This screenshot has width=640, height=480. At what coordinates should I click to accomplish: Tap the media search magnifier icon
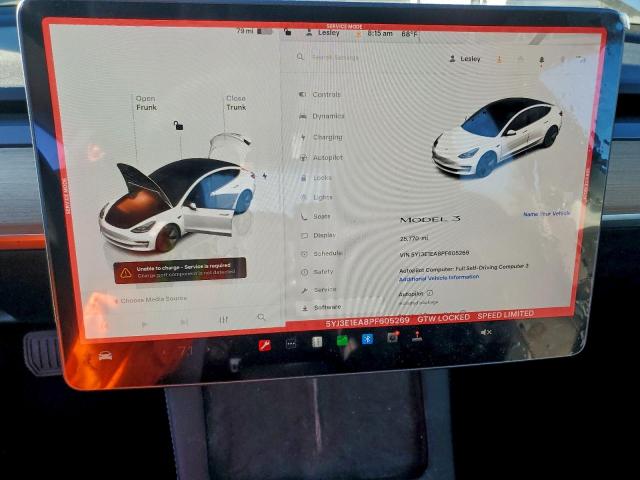(261, 317)
